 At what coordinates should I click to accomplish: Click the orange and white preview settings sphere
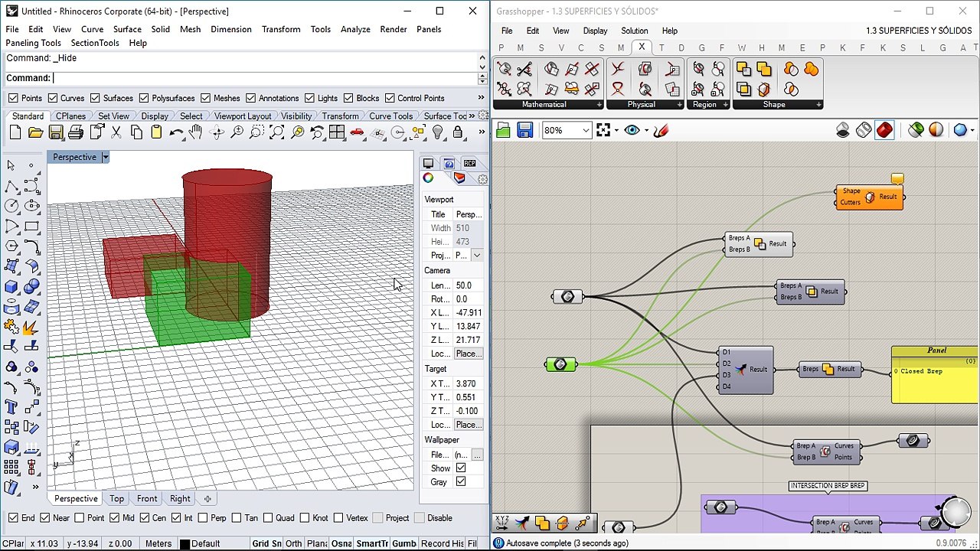936,130
